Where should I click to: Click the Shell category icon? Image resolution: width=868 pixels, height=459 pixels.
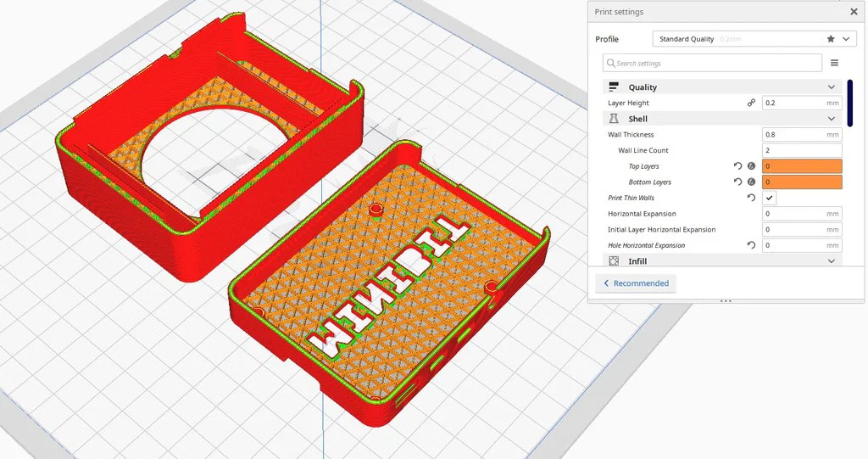click(x=614, y=119)
